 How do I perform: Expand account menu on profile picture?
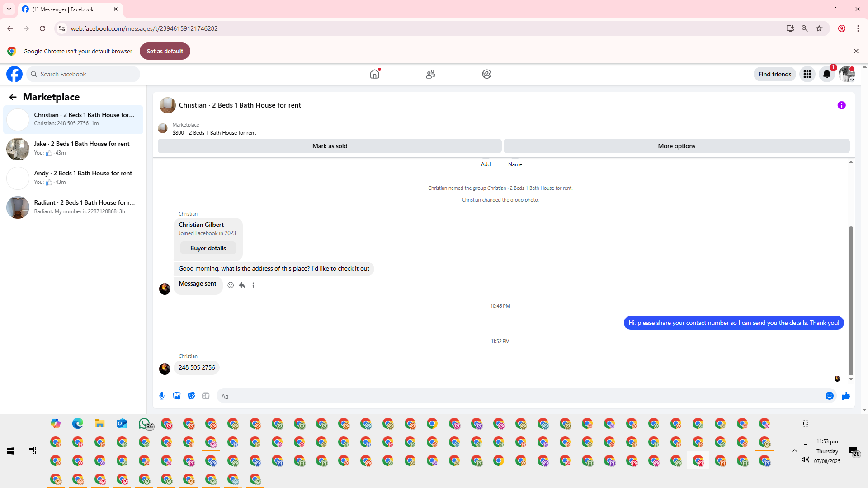click(x=847, y=74)
